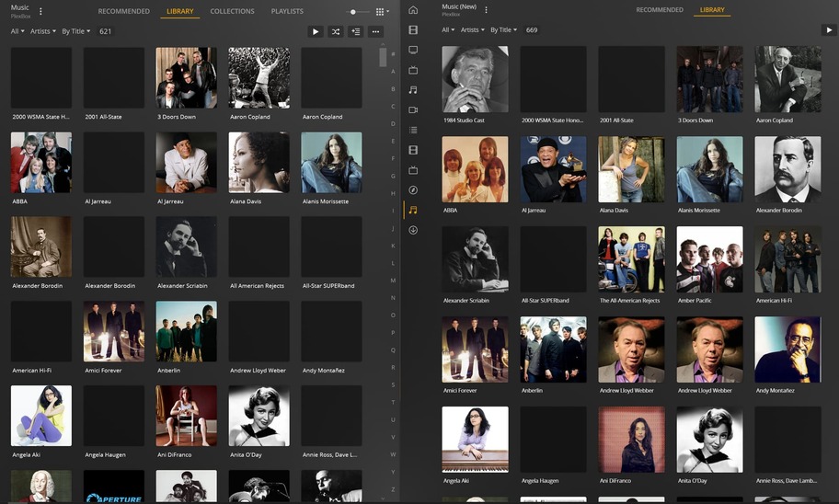Shuffle the Music library
839x504 pixels.
(336, 31)
